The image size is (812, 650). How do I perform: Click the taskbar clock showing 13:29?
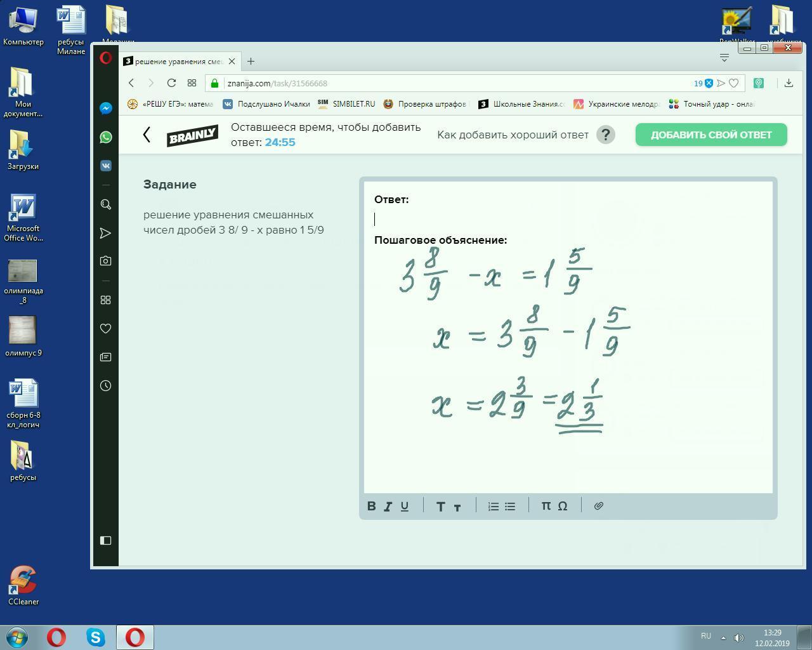[x=772, y=637]
